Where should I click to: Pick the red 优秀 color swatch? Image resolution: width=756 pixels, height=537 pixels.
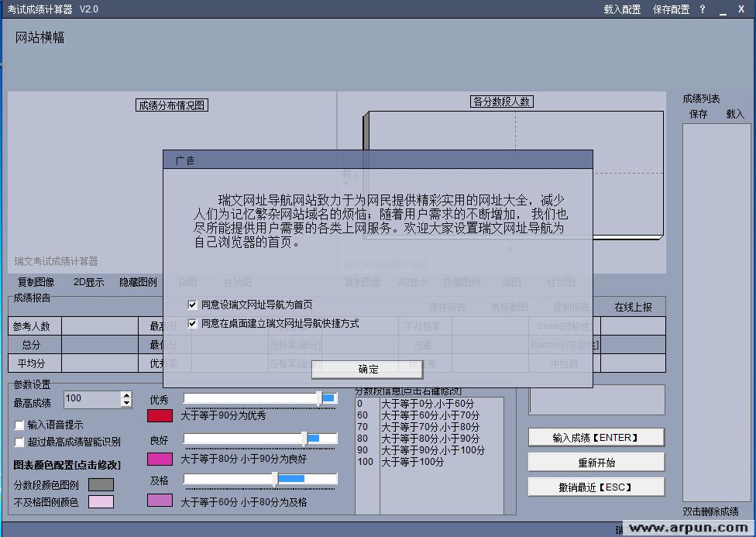click(x=160, y=415)
